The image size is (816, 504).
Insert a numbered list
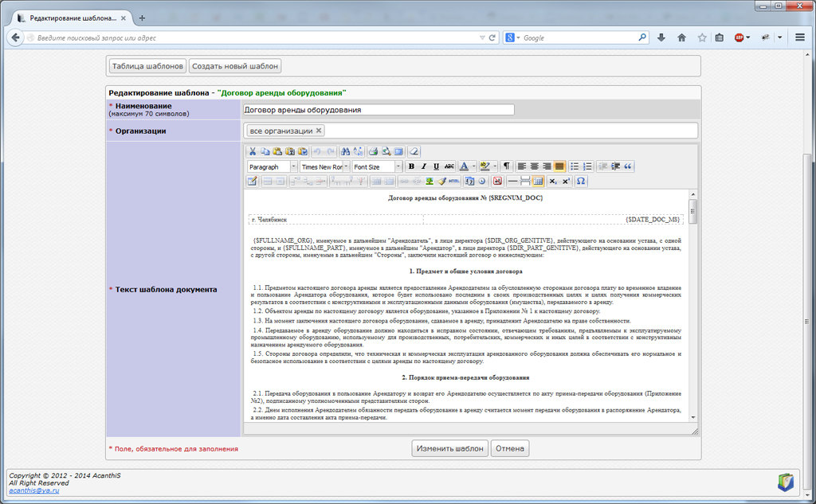587,166
